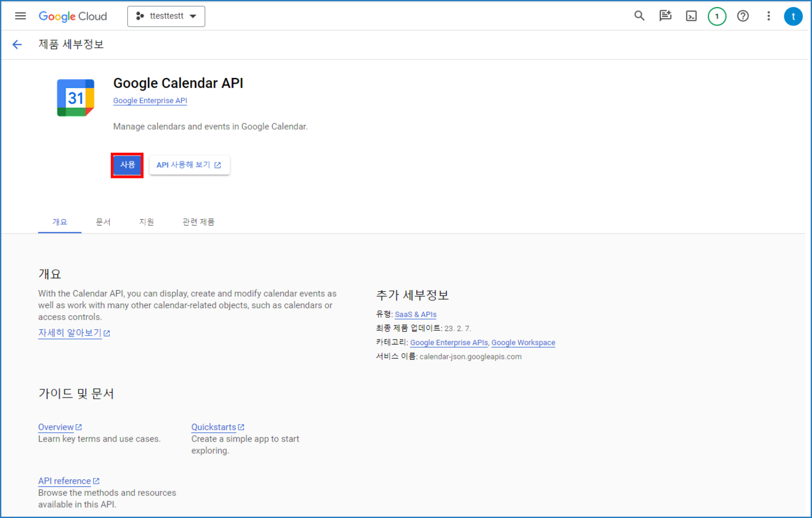Open the account avatar labeled t
Image resolution: width=812 pixels, height=518 pixels.
793,16
